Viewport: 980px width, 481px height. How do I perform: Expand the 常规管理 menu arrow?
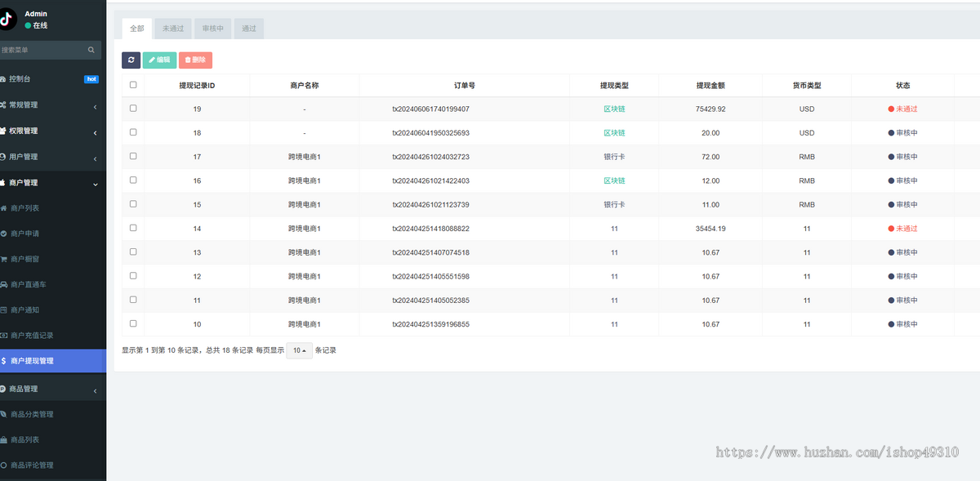(x=95, y=106)
